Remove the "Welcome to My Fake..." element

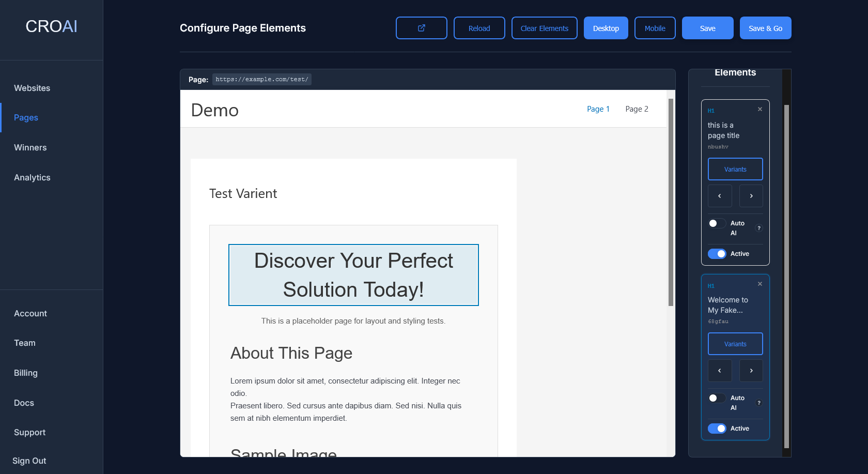(x=760, y=284)
